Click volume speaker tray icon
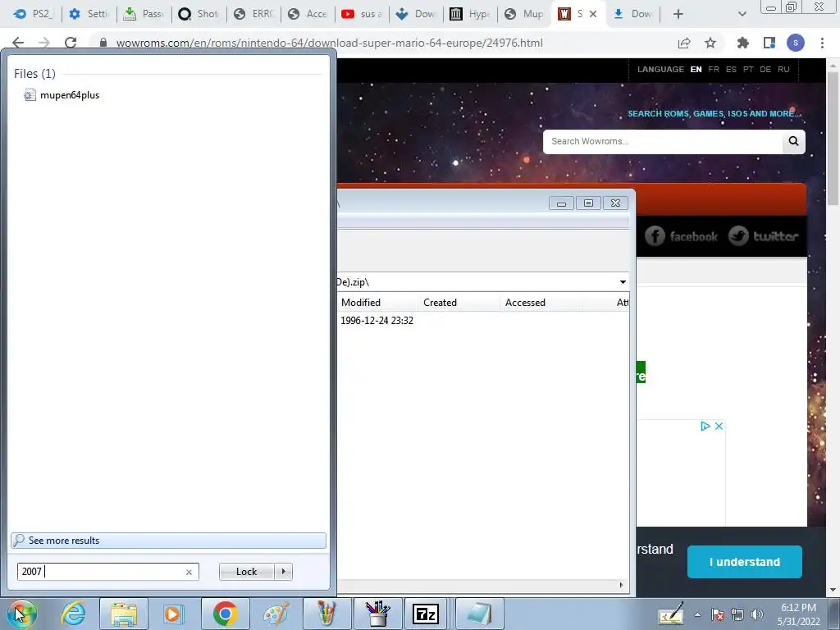840x630 pixels. point(757,614)
